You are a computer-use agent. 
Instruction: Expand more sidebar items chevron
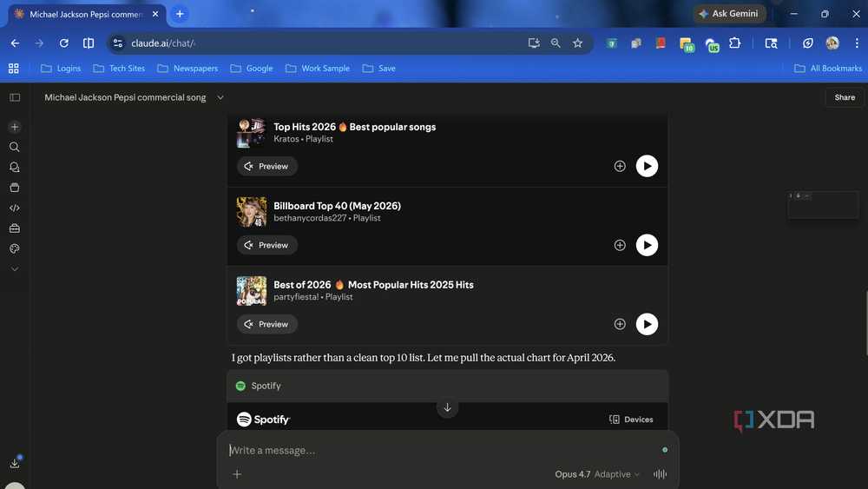(x=15, y=269)
